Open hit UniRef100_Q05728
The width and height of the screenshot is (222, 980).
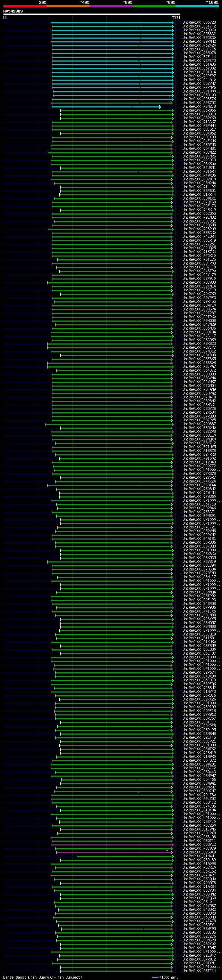[199, 23]
